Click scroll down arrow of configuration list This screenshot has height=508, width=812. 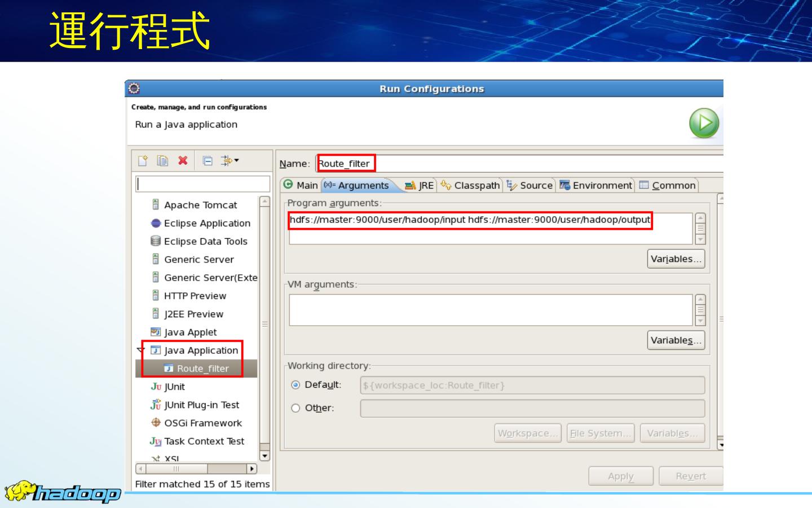[x=264, y=456]
